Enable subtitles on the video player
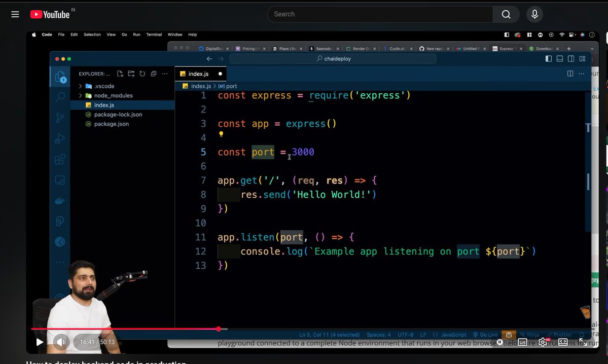This screenshot has width=608, height=364. point(523,343)
